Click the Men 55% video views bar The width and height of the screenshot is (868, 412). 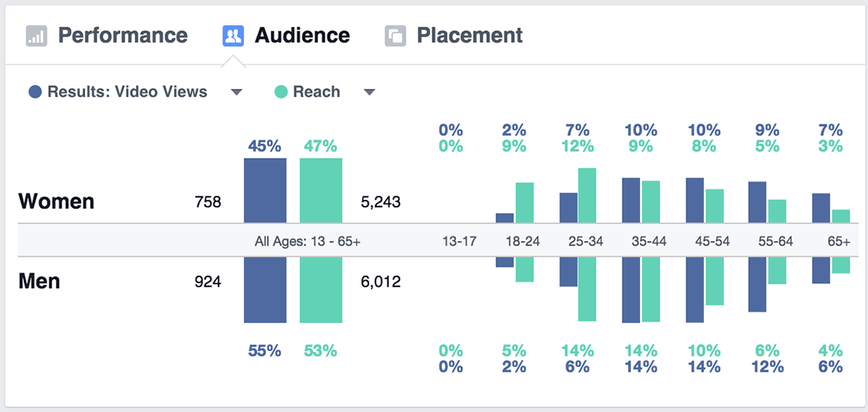[265, 290]
